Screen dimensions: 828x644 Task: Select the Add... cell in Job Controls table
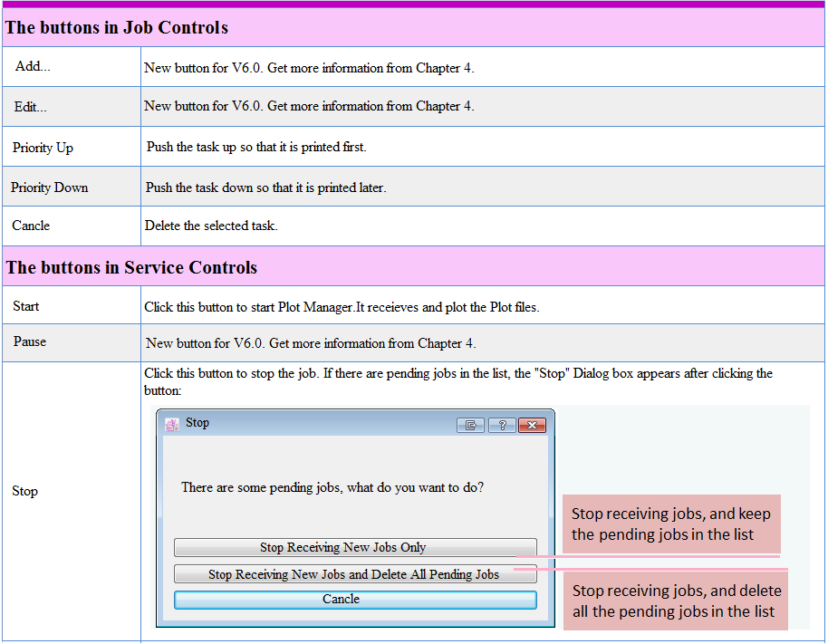[34, 66]
